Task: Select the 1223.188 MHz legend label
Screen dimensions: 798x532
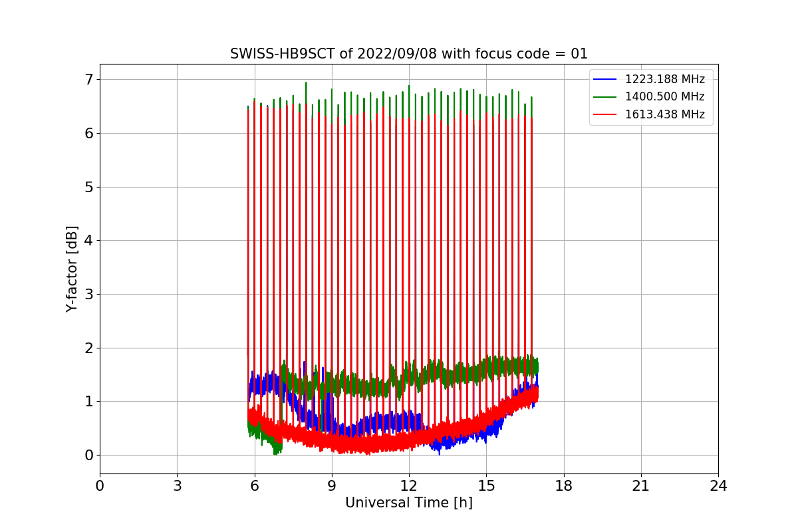Action: (x=665, y=80)
